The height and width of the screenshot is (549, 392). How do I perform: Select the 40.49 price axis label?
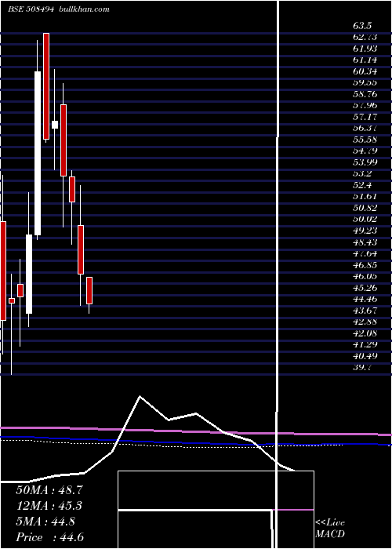click(x=365, y=356)
